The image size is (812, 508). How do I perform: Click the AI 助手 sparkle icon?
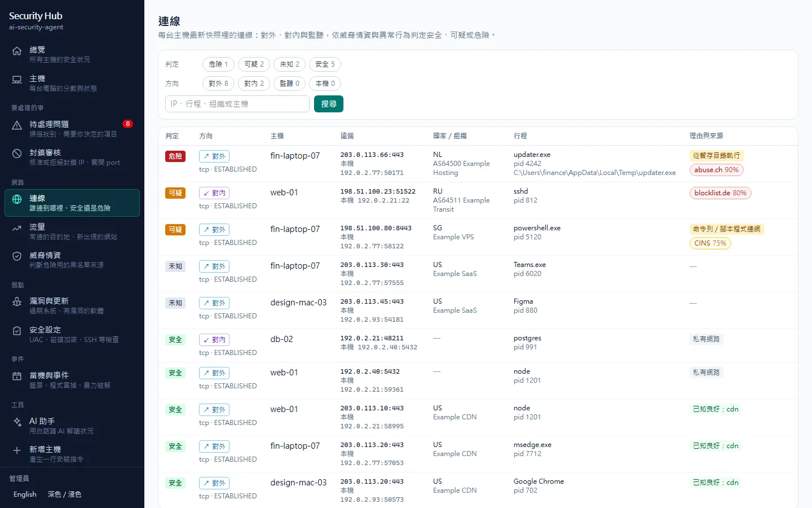click(17, 422)
